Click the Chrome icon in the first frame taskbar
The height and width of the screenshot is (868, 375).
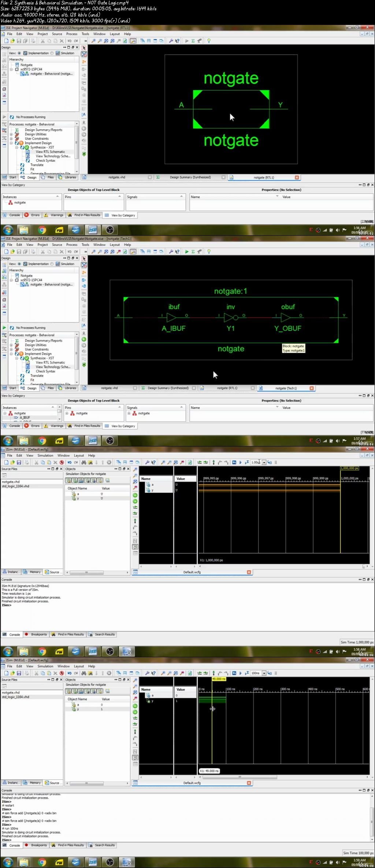click(x=42, y=230)
